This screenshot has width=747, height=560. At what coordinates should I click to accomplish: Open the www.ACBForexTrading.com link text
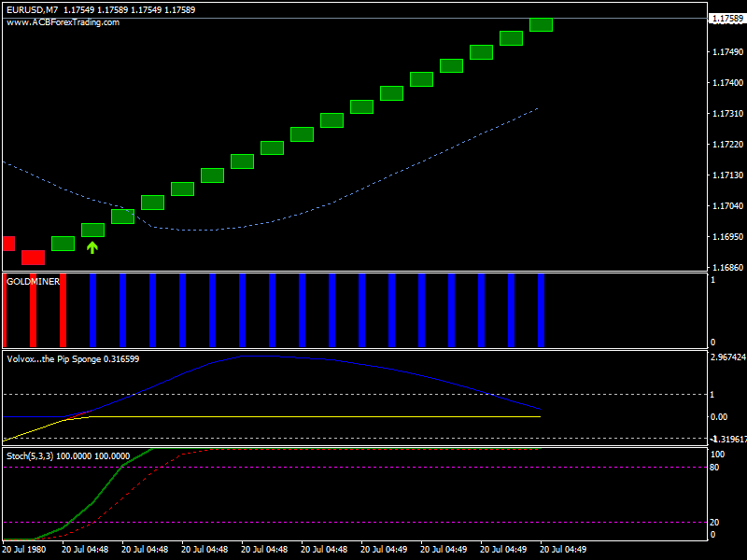(63, 22)
